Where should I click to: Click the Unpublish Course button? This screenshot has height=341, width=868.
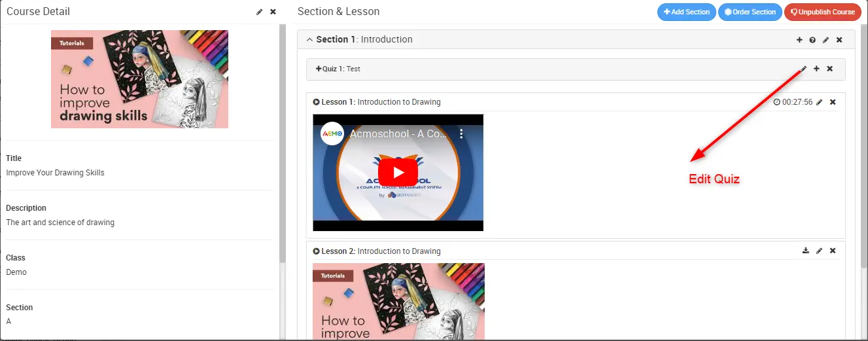click(823, 12)
